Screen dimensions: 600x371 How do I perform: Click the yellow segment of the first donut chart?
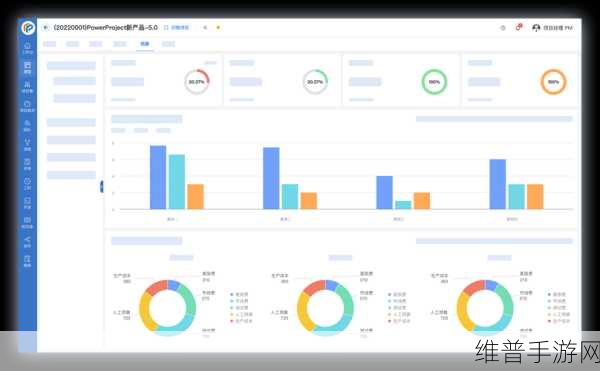point(145,311)
